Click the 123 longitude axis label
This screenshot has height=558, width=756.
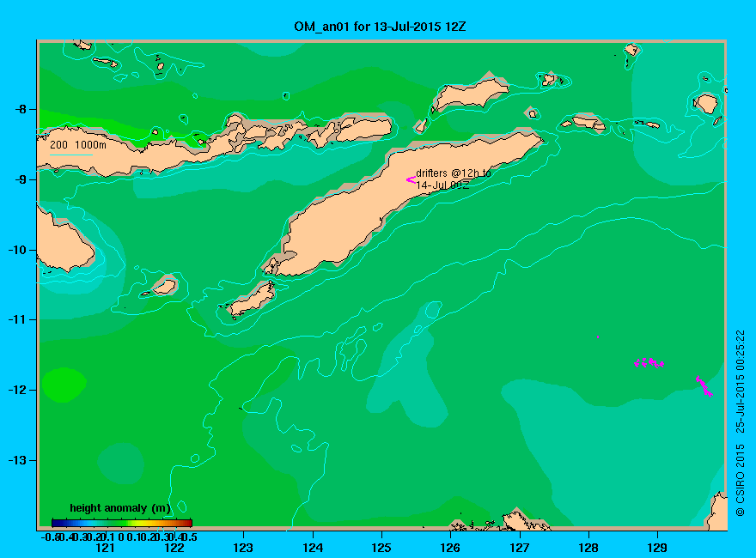coord(243,548)
